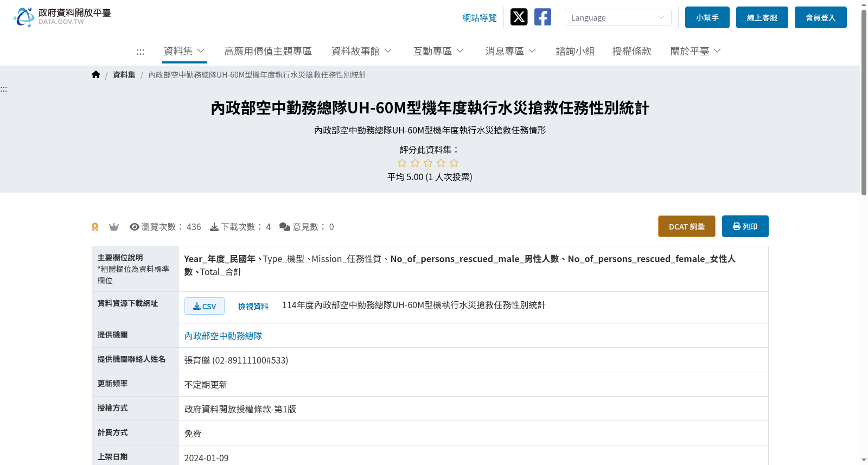The width and height of the screenshot is (868, 465).
Task: Print the page with 列印 button
Action: click(745, 226)
